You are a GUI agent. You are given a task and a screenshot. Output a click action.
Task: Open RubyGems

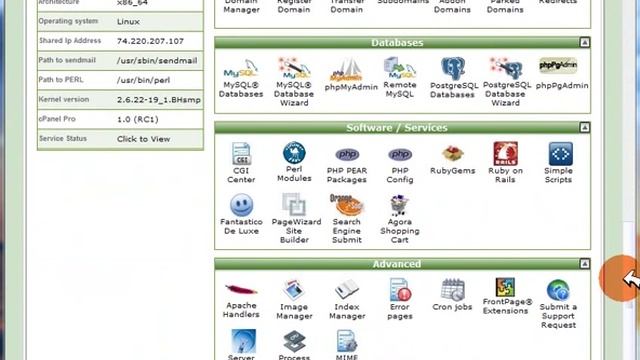point(452,160)
